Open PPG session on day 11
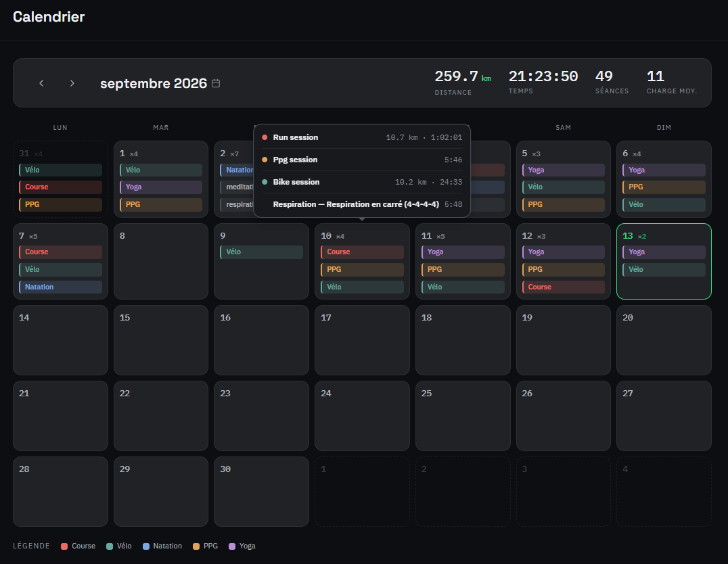728x564 pixels. pyautogui.click(x=463, y=269)
